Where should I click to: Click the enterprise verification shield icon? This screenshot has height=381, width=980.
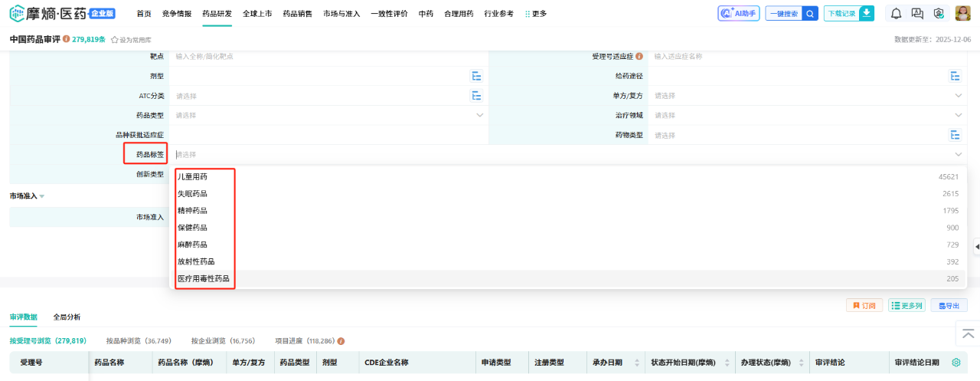[x=939, y=13]
